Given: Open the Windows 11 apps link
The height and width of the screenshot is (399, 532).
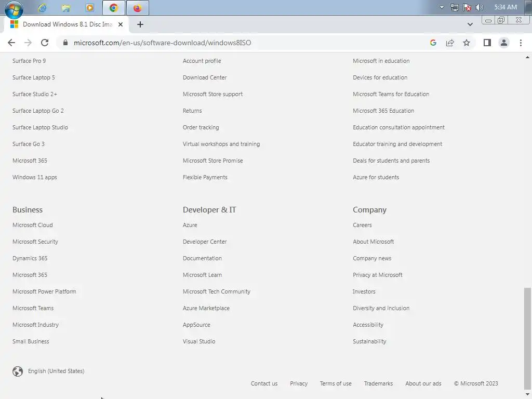Looking at the screenshot, I should 35,178.
